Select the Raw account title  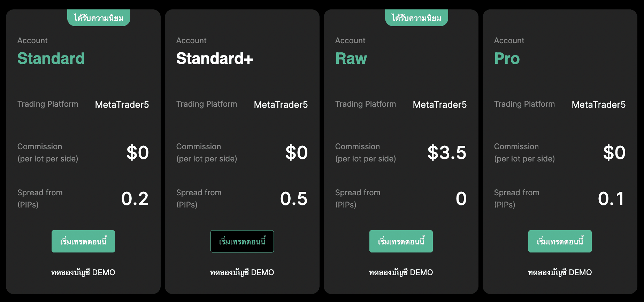point(351,58)
